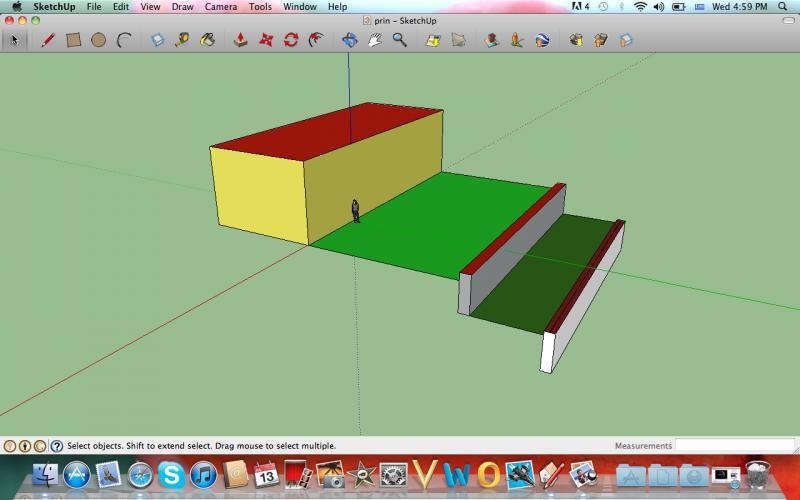The height and width of the screenshot is (500, 800).
Task: Open the File menu
Action: coord(94,7)
